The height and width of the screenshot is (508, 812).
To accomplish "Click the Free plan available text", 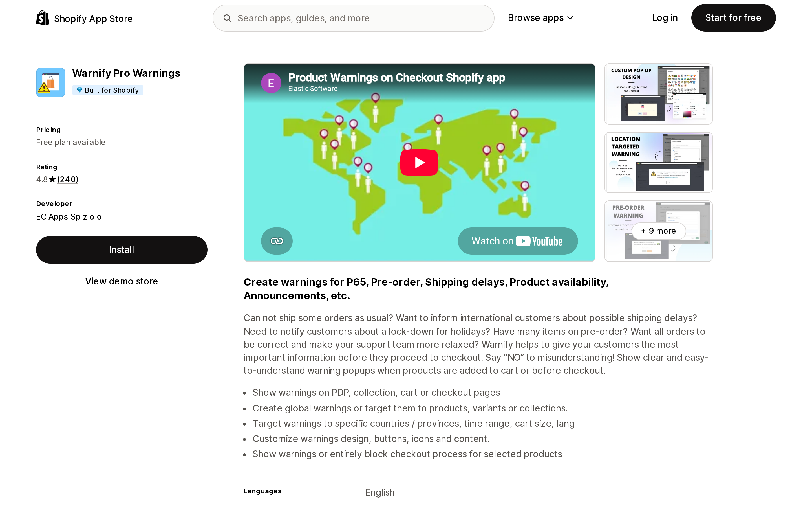I will click(x=71, y=143).
